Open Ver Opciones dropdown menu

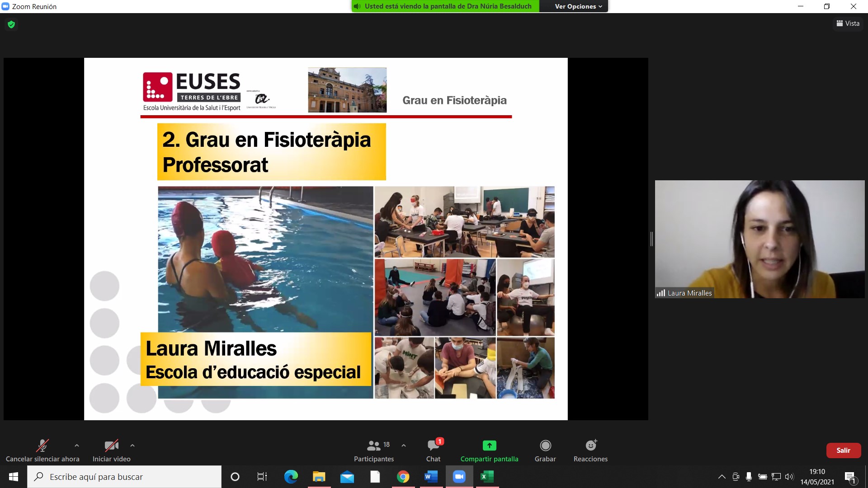click(578, 6)
